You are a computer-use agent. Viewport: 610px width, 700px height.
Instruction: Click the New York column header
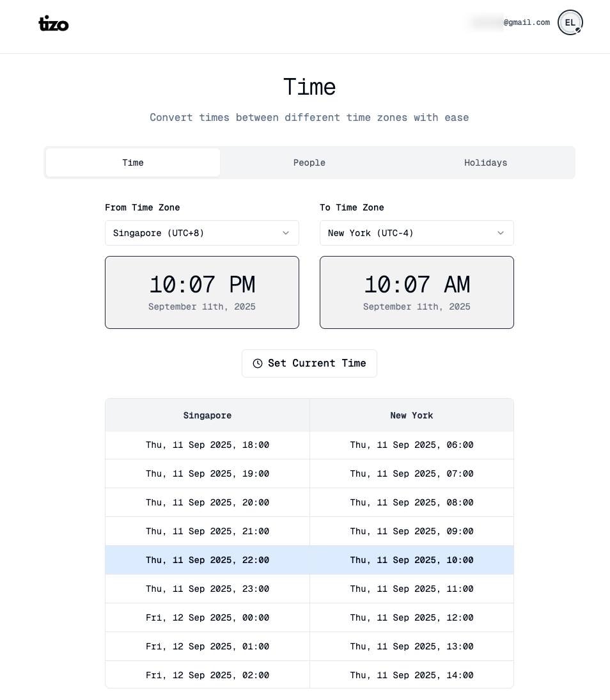coord(411,415)
